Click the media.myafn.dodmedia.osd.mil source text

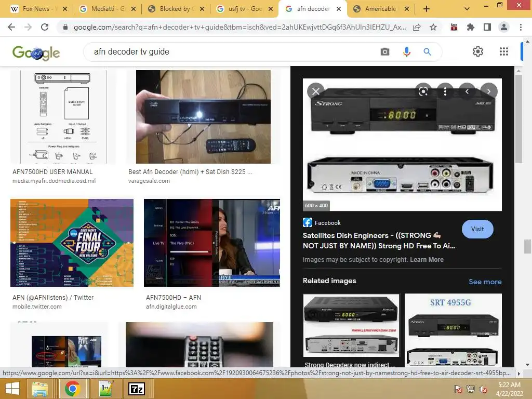coord(54,181)
